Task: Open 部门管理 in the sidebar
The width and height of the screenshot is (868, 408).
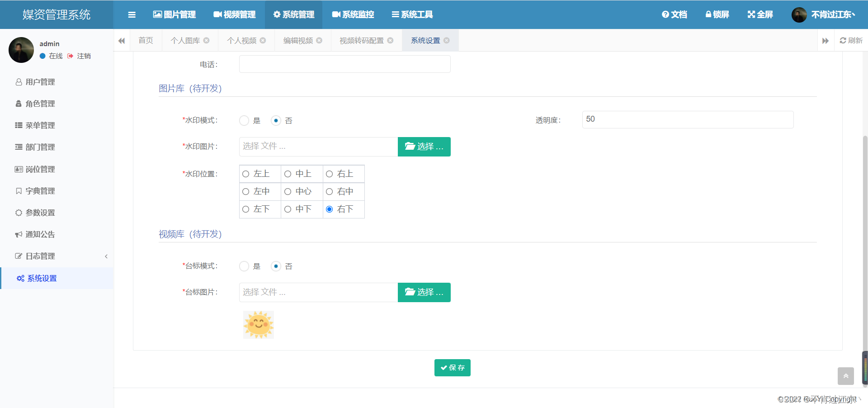Action: point(57,147)
